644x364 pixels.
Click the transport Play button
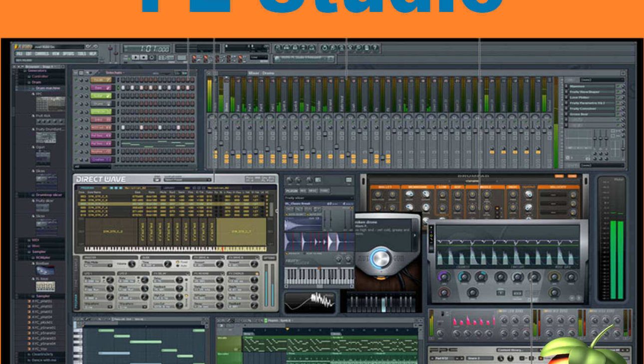click(x=135, y=57)
